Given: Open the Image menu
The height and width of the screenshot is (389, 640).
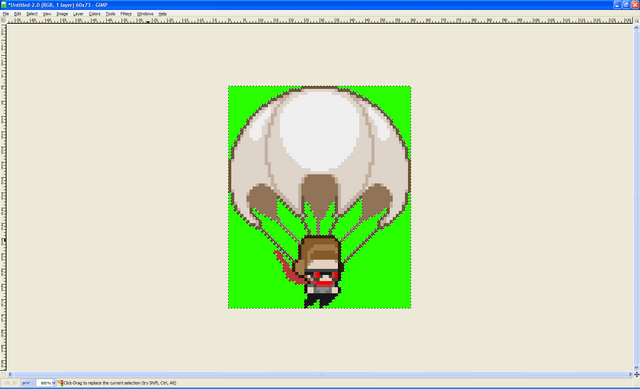Looking at the screenshot, I should 62,14.
